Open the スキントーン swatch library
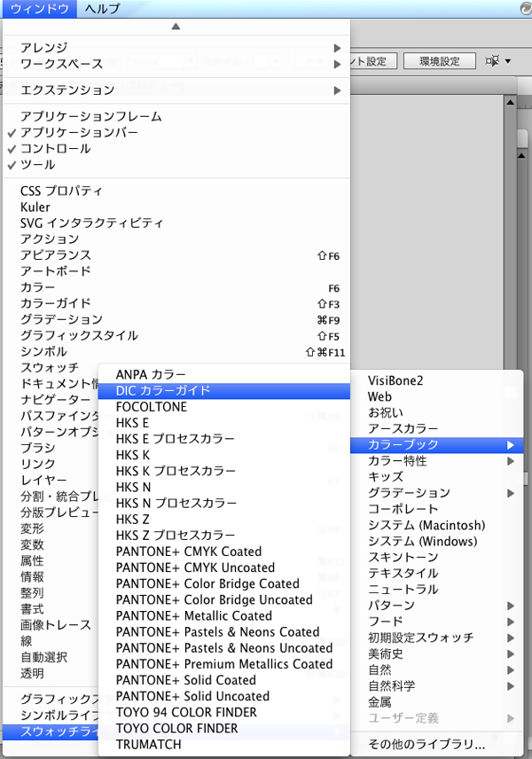Viewport: 532px width, 759px height. pyautogui.click(x=403, y=557)
